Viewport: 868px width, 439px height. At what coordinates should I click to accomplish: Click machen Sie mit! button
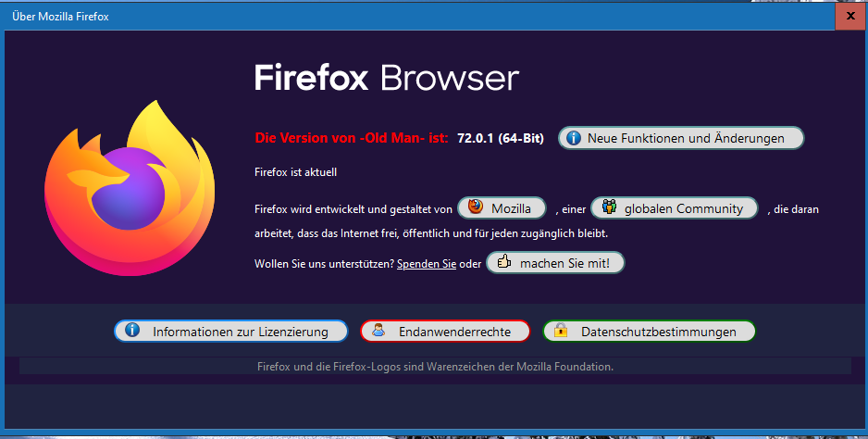(555, 263)
